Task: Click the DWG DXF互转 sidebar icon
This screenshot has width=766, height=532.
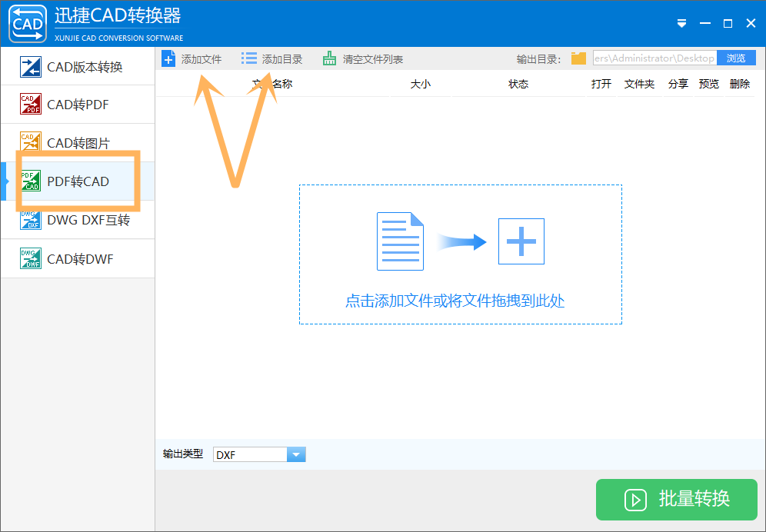Action: pos(30,220)
